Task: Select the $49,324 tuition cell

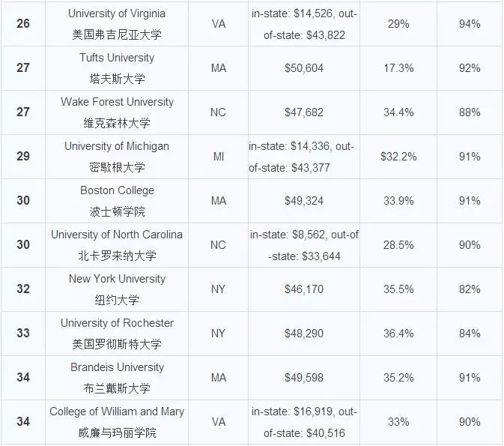Action: [x=304, y=201]
